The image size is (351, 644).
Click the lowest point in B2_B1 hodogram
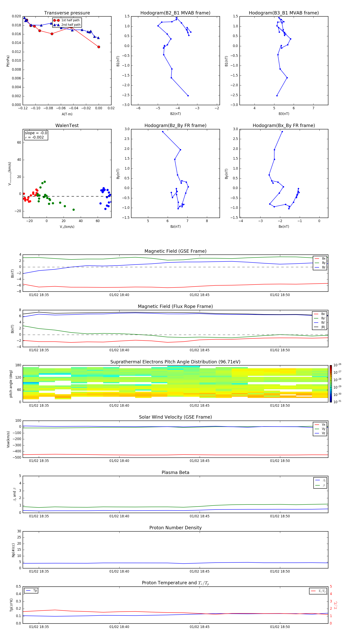tap(188, 96)
